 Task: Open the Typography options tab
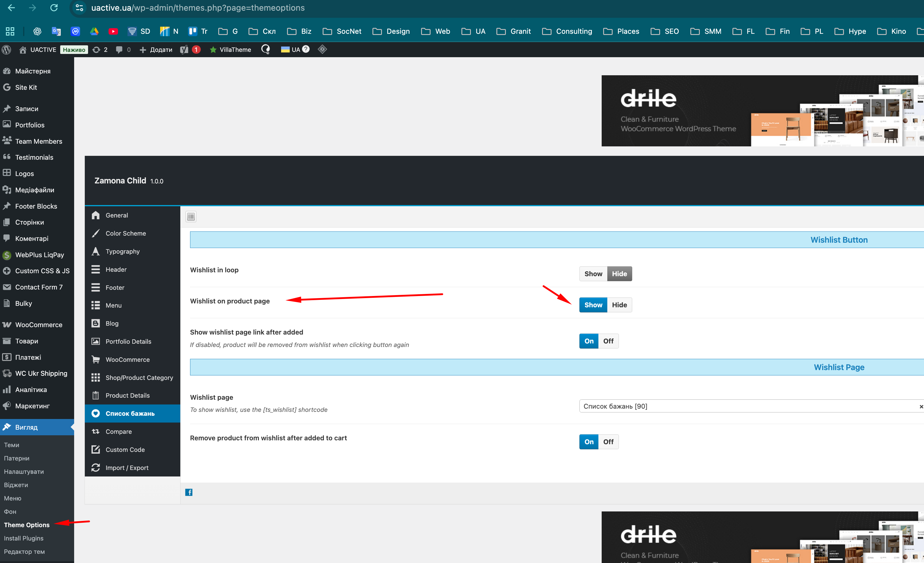[122, 251]
